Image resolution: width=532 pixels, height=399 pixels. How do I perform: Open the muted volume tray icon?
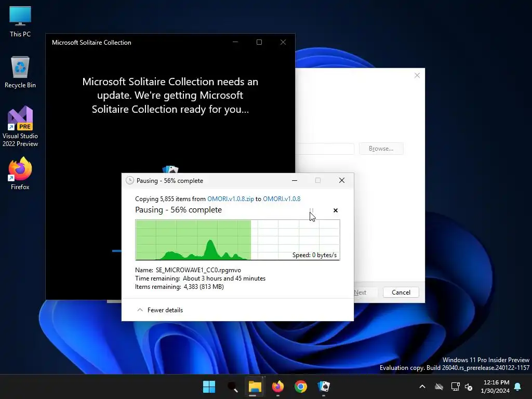click(x=469, y=387)
